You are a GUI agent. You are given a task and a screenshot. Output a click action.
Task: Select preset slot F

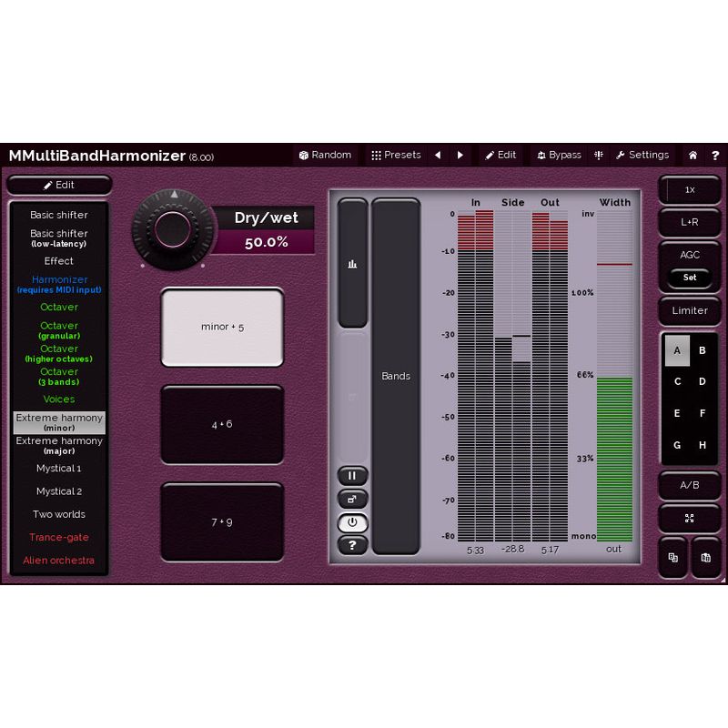pyautogui.click(x=703, y=413)
